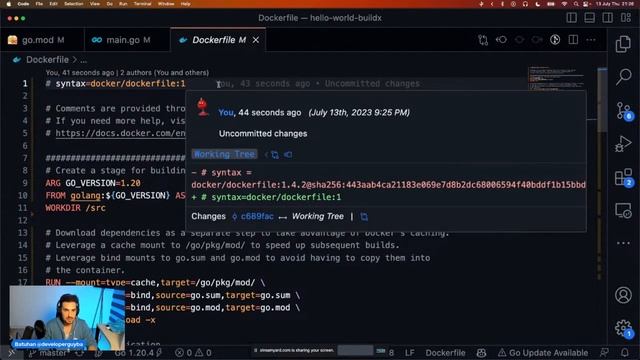Click the Go 1.20.4 version status item

point(139,353)
